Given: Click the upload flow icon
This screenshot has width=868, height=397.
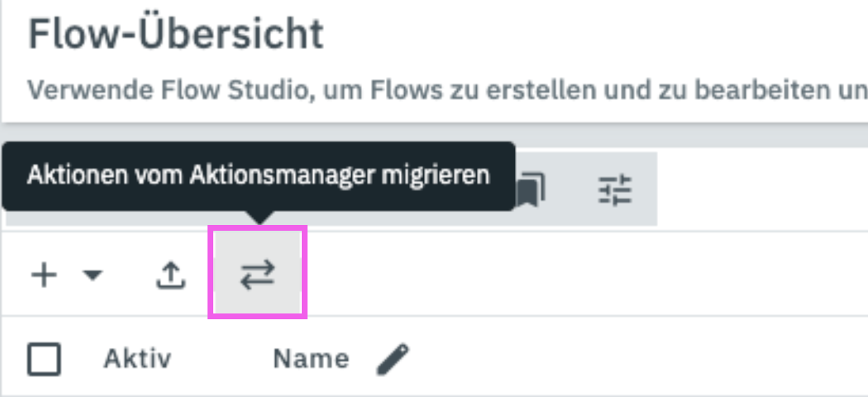Looking at the screenshot, I should pos(170,276).
